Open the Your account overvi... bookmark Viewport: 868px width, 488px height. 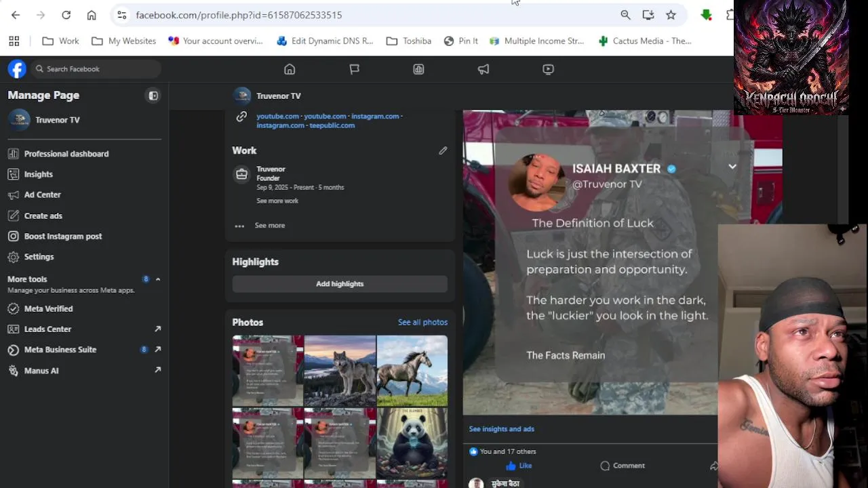coord(216,41)
